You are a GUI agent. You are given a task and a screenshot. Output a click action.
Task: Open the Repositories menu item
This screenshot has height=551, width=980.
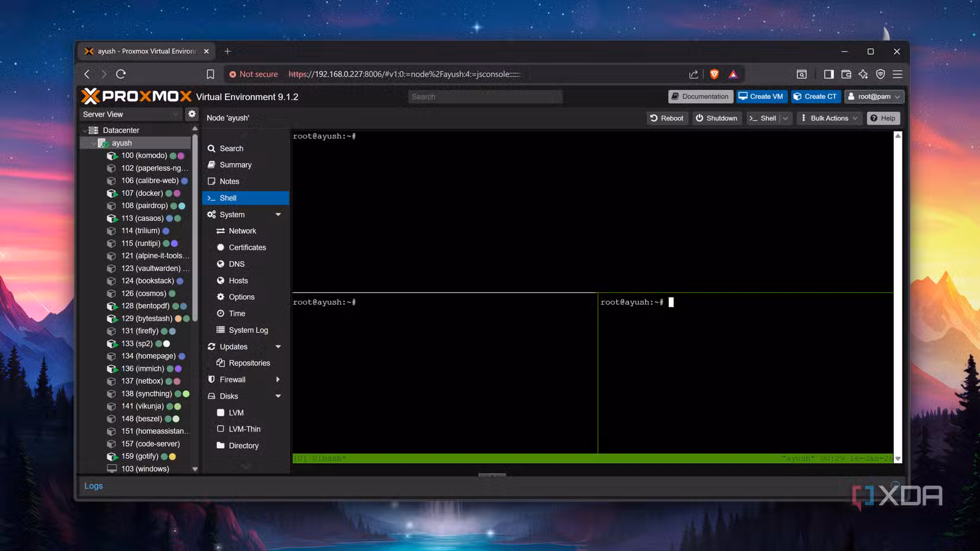(x=245, y=363)
